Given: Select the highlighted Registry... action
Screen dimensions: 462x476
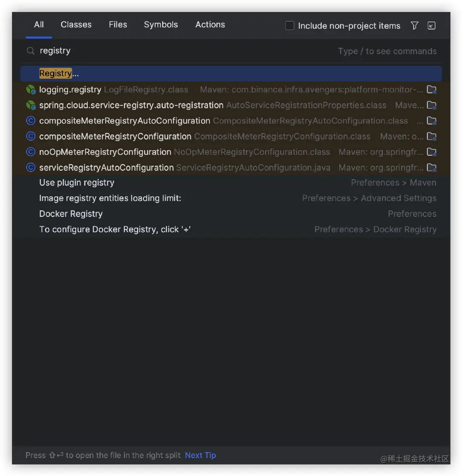Looking at the screenshot, I should click(231, 74).
